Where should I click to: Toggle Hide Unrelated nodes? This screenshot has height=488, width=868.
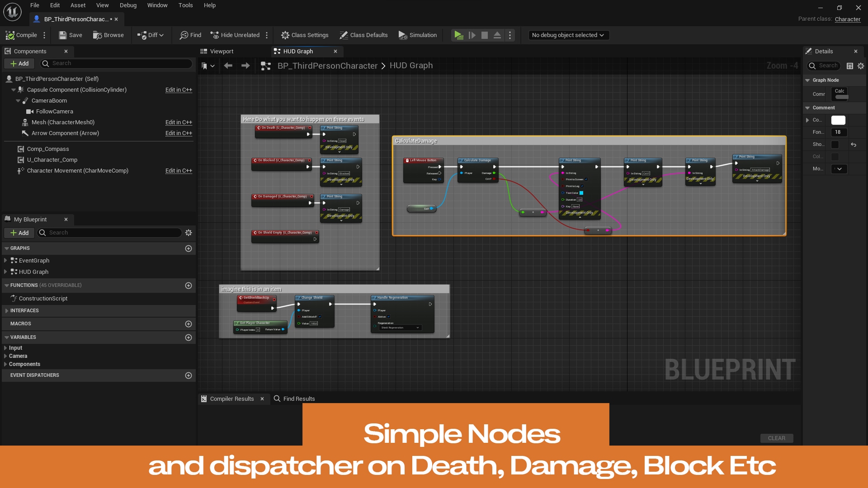235,35
